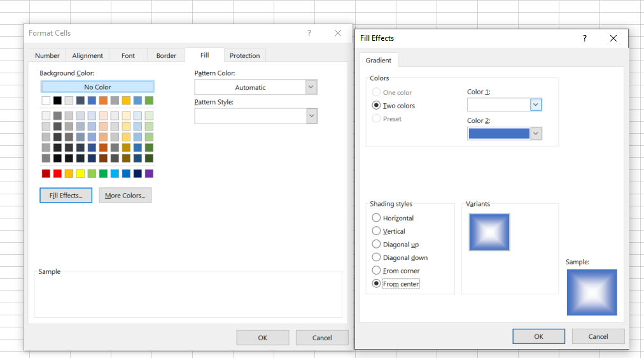Open the Alignment tab

[x=88, y=55]
